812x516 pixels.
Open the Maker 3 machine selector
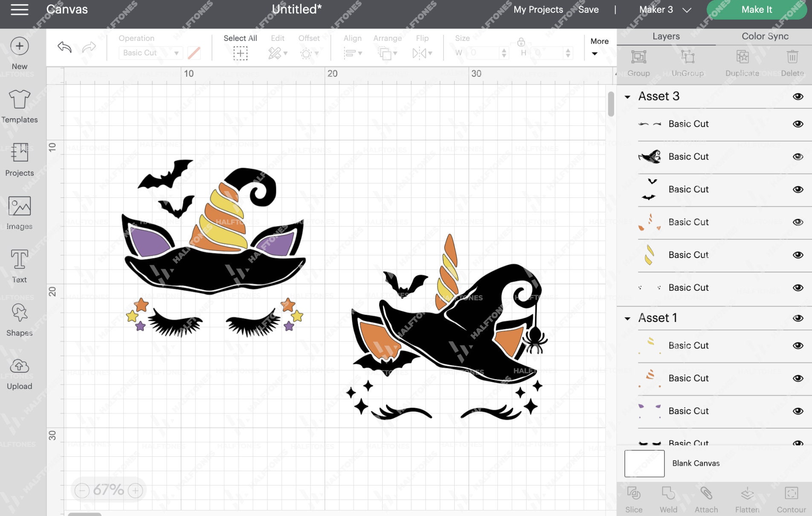click(663, 9)
